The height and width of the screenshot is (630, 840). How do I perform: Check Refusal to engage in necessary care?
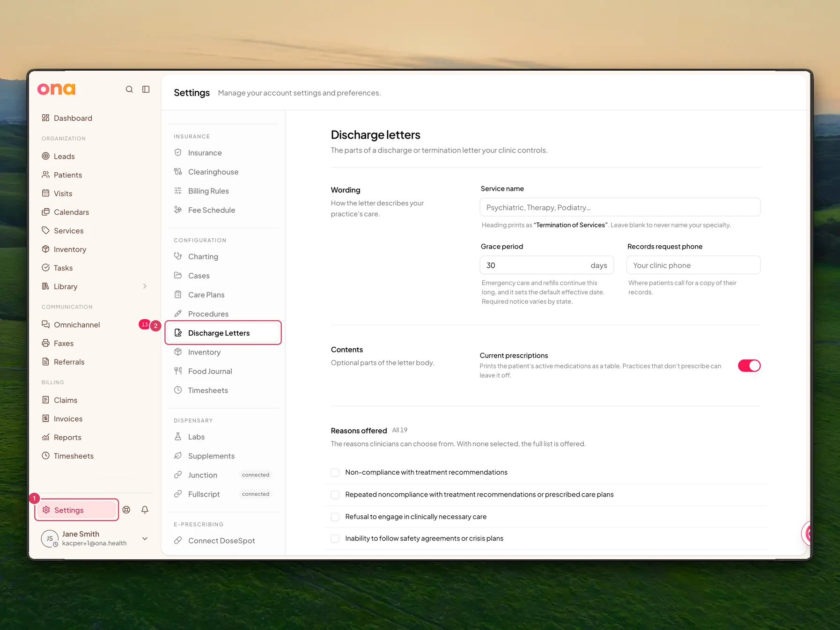coord(335,517)
